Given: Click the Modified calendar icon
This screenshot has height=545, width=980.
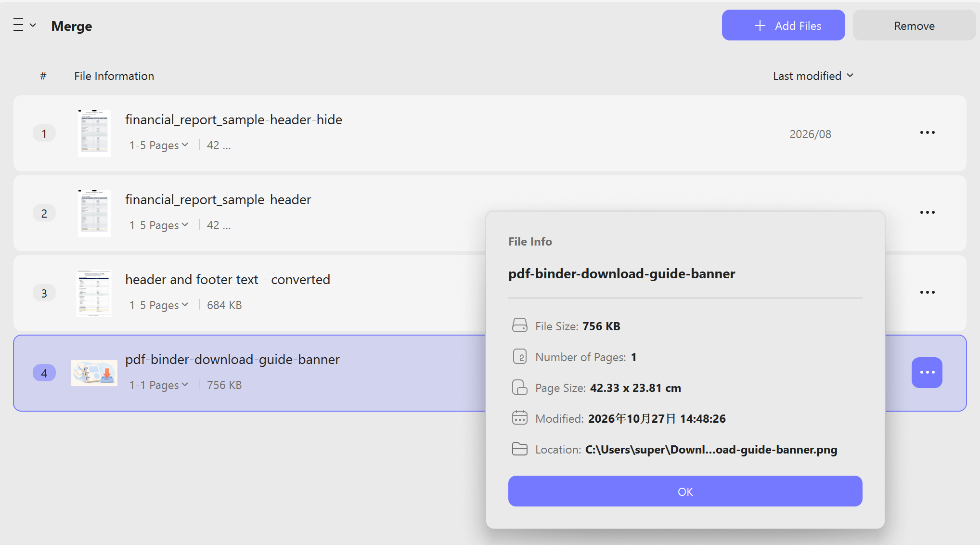Looking at the screenshot, I should click(519, 418).
